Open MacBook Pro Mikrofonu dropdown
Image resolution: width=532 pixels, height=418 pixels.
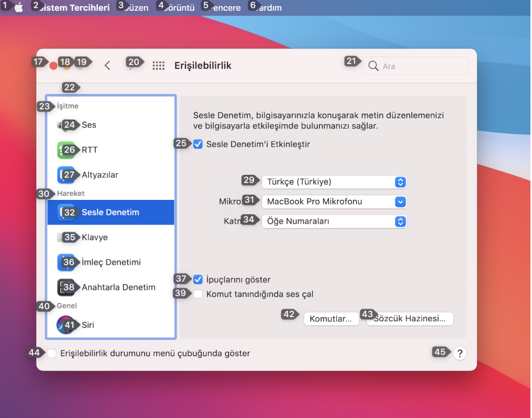pos(334,202)
